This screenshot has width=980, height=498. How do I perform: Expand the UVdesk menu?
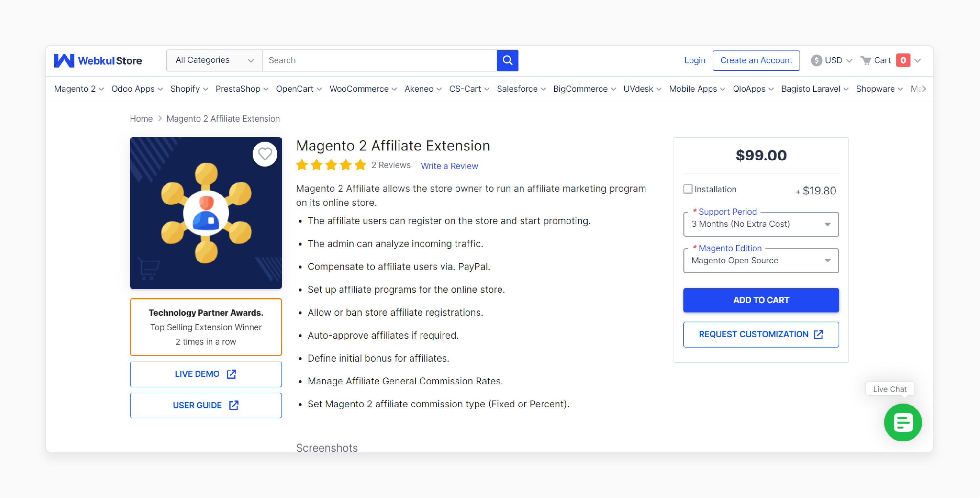[x=642, y=89]
